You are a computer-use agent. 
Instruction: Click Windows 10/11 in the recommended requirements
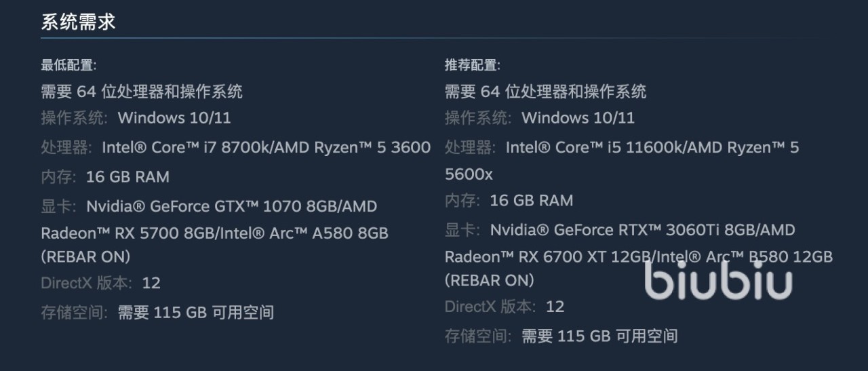[x=578, y=118]
